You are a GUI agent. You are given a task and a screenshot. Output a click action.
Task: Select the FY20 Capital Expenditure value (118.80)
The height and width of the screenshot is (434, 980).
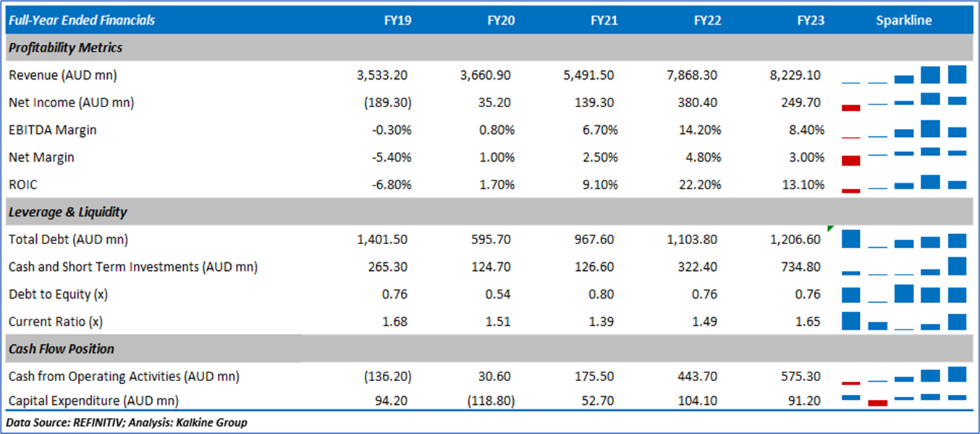pos(492,400)
